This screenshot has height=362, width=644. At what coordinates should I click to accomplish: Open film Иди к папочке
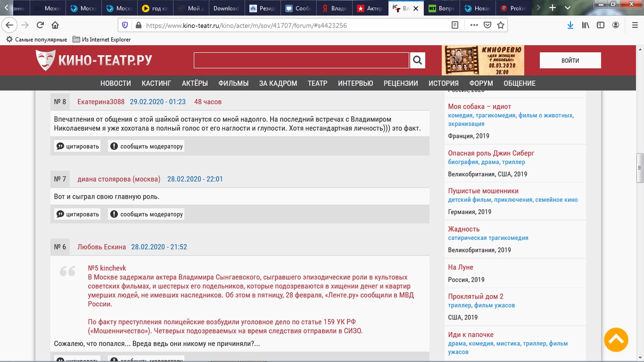[471, 335]
